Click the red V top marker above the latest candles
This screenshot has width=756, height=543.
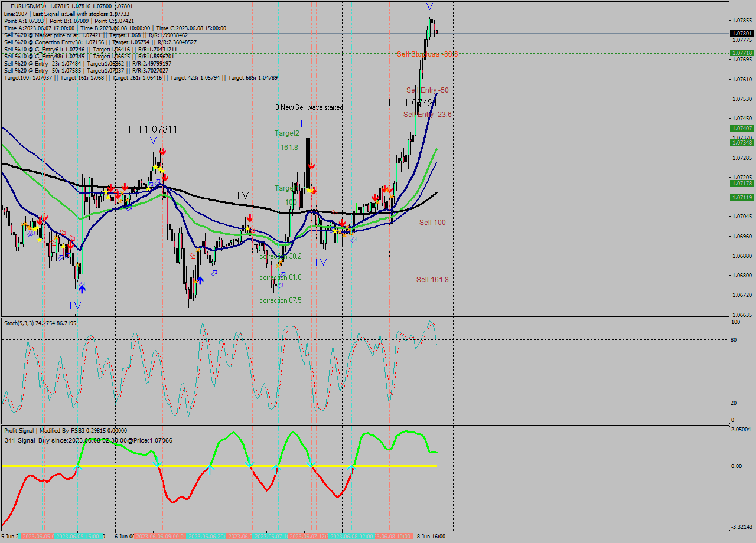click(x=429, y=7)
